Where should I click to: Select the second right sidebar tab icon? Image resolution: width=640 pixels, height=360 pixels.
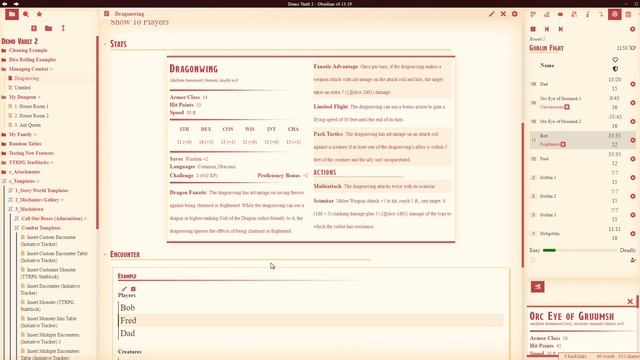pos(547,14)
